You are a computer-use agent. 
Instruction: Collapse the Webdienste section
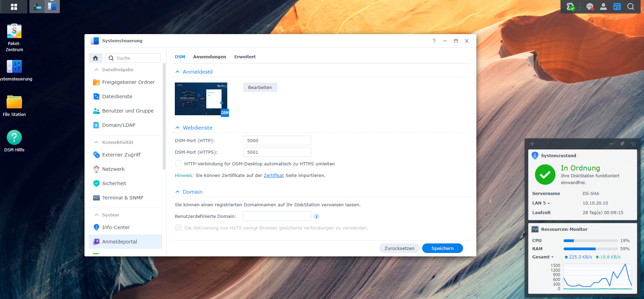pos(178,128)
